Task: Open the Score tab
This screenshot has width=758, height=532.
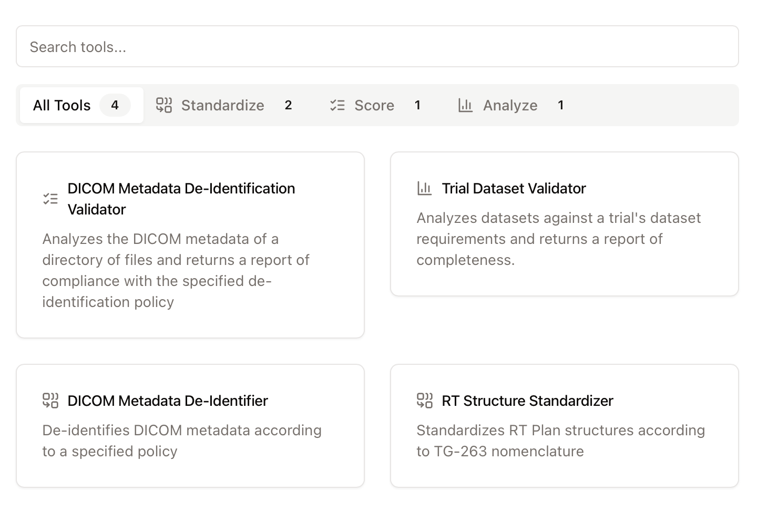Action: click(x=374, y=105)
